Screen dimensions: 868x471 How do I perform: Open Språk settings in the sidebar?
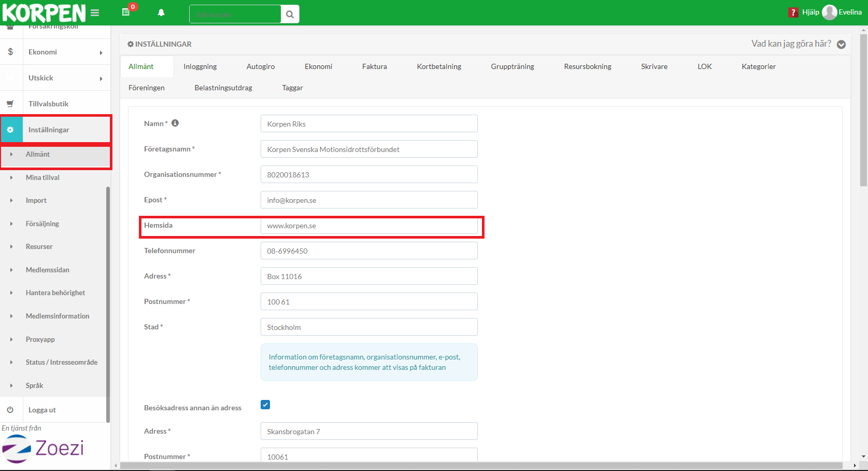(35, 385)
